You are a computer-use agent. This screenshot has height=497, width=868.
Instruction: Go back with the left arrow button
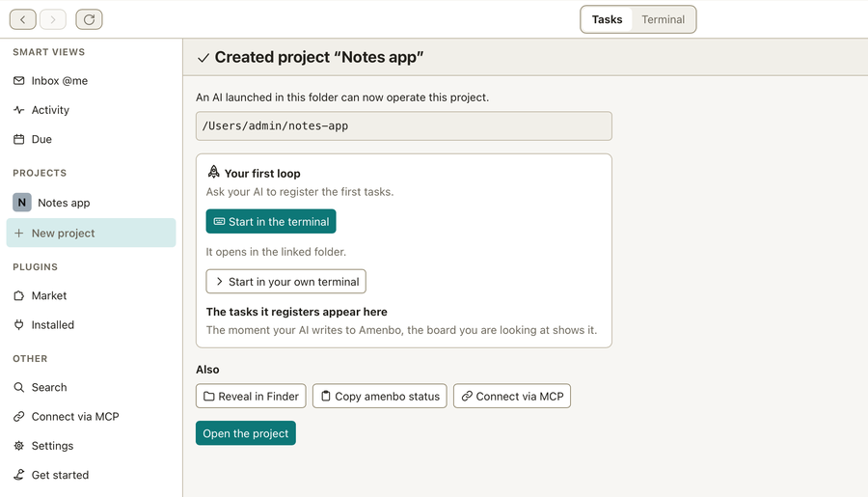[23, 19]
